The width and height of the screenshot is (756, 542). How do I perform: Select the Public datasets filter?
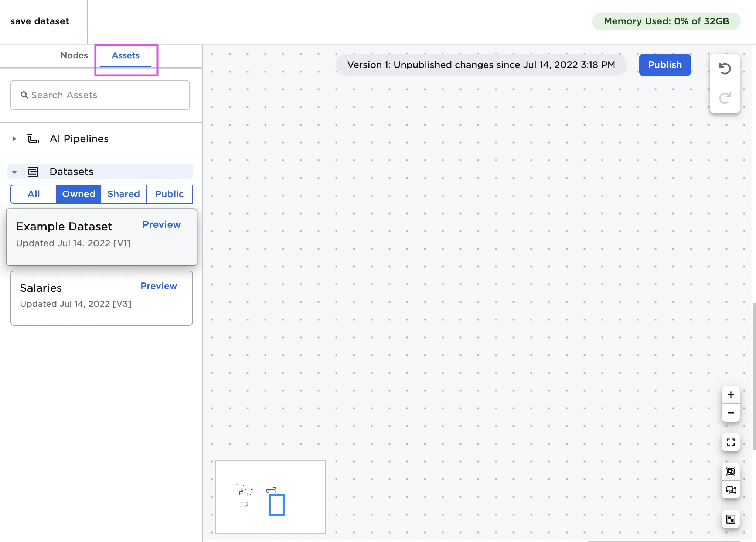[169, 194]
